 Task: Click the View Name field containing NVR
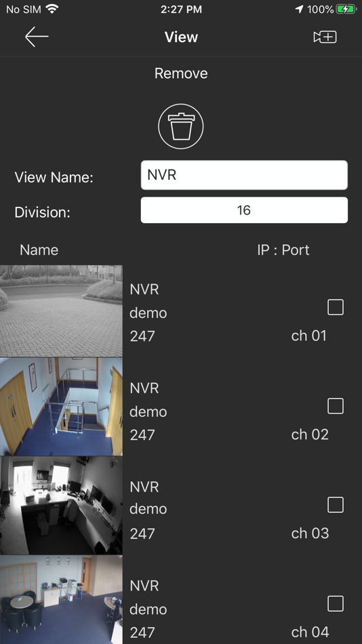244,175
